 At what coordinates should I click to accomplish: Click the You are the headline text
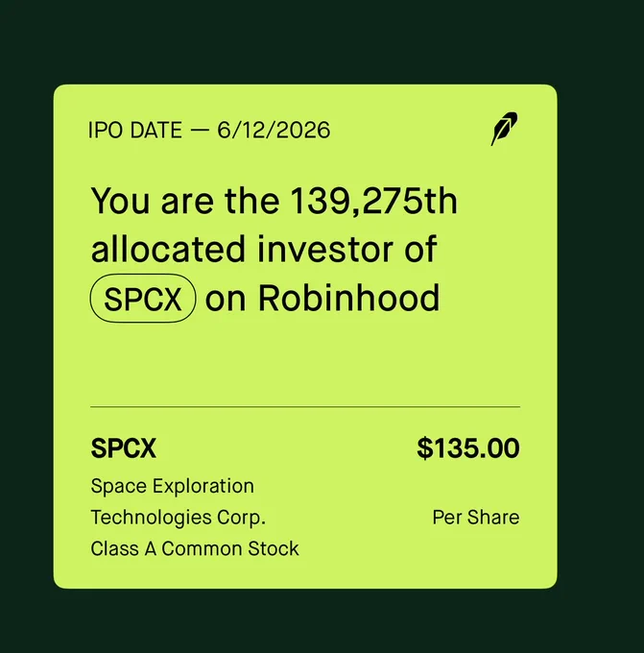(x=185, y=201)
